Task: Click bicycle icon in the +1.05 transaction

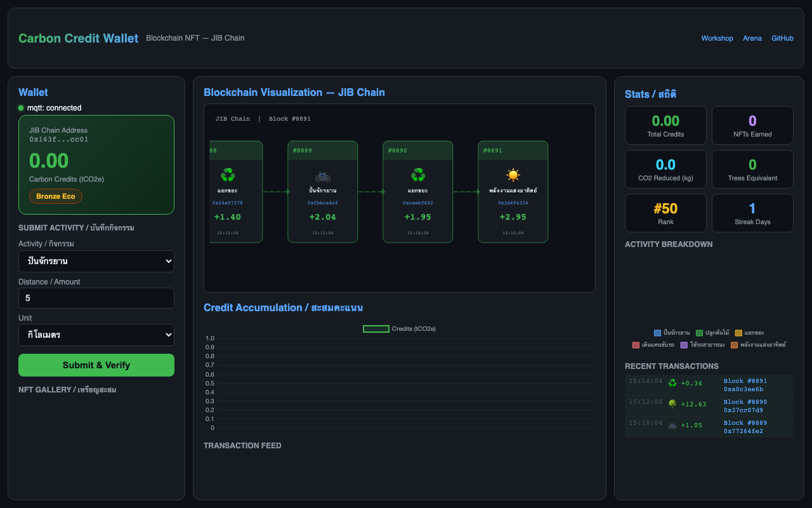Action: pos(672,425)
